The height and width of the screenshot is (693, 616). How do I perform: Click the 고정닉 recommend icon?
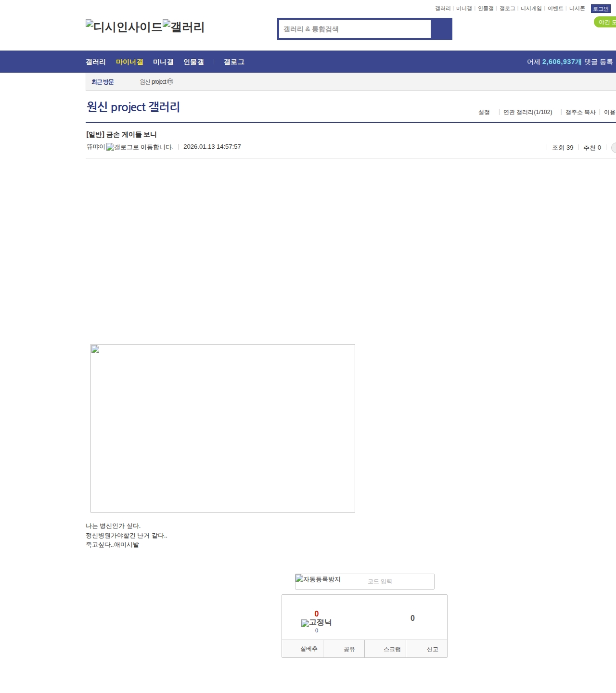(x=316, y=623)
